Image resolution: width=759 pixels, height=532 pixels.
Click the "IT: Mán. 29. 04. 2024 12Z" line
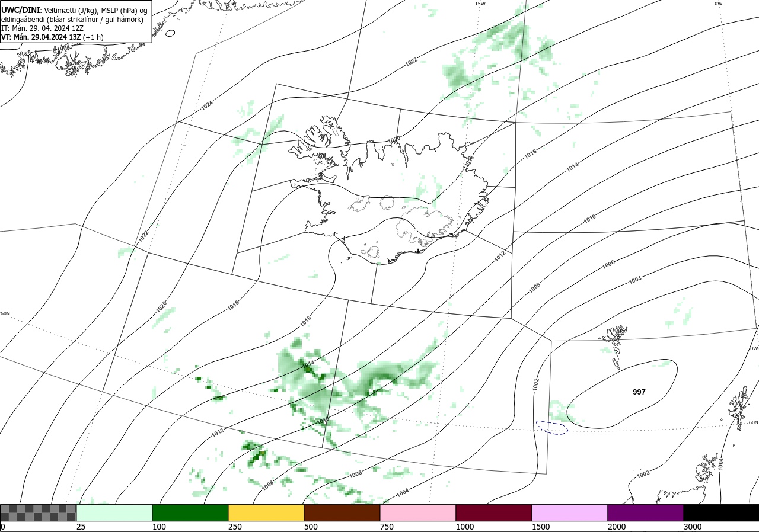(41, 28)
